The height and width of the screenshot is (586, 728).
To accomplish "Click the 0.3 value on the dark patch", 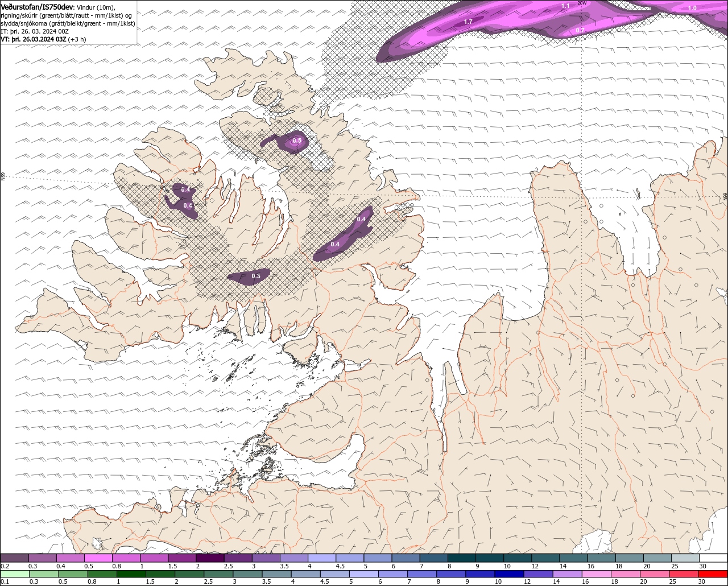I will tap(256, 276).
